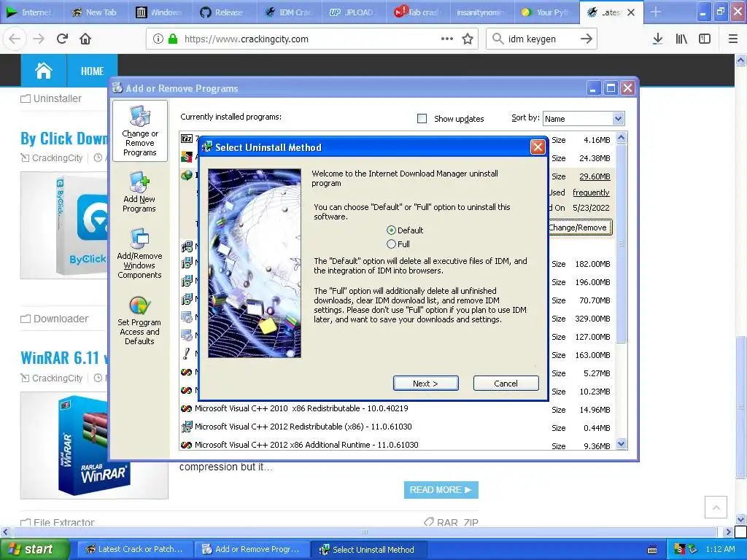Switch to the UPLOAD tab
The height and width of the screenshot is (560, 747).
353,12
